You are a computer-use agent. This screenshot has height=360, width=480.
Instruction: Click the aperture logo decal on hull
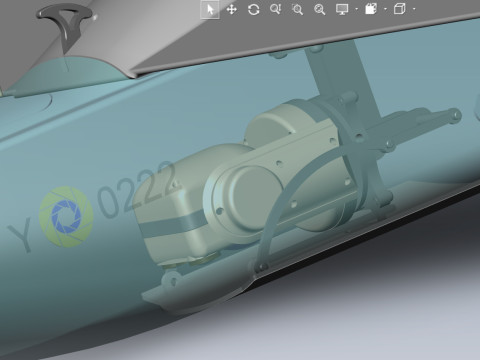(66, 217)
